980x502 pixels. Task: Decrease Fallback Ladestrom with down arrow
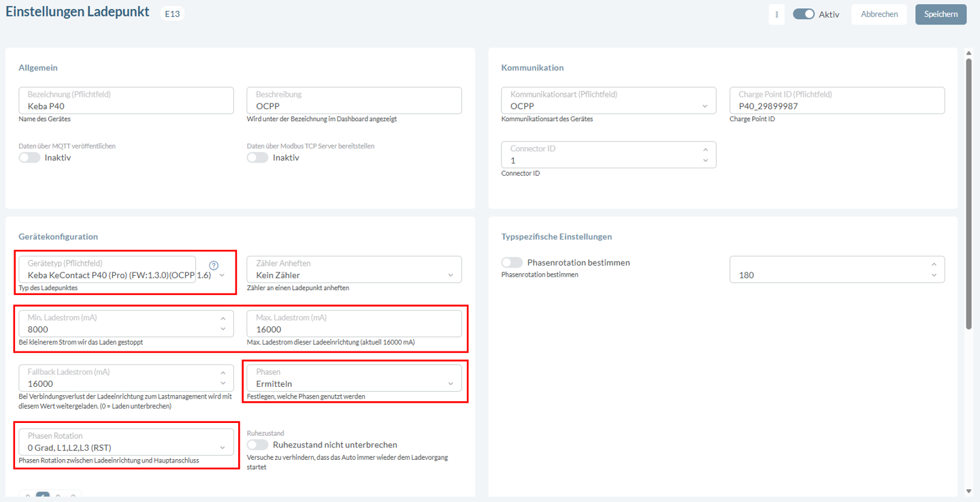[223, 383]
